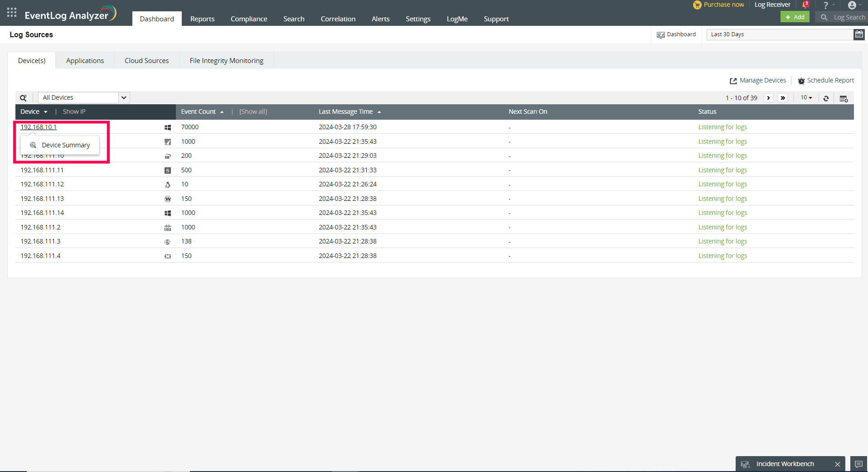This screenshot has width=868, height=472.
Task: Open the Settings tab
Action: click(x=418, y=19)
